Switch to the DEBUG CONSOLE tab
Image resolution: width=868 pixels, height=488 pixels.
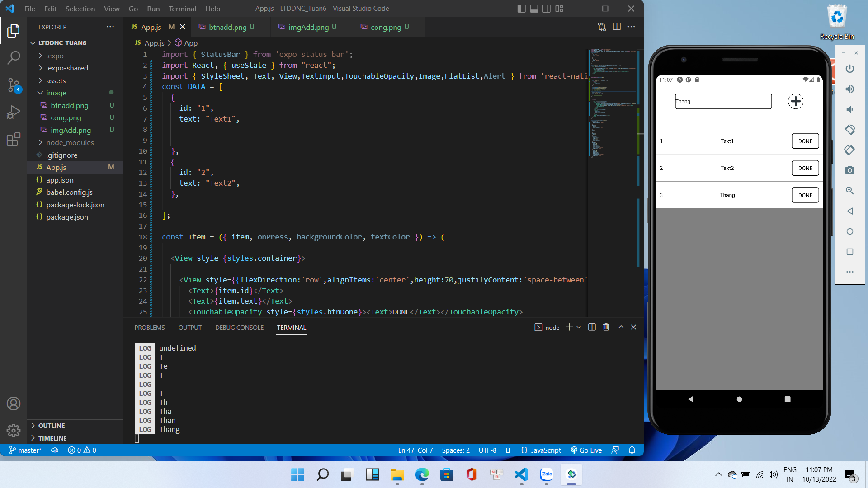tap(239, 328)
